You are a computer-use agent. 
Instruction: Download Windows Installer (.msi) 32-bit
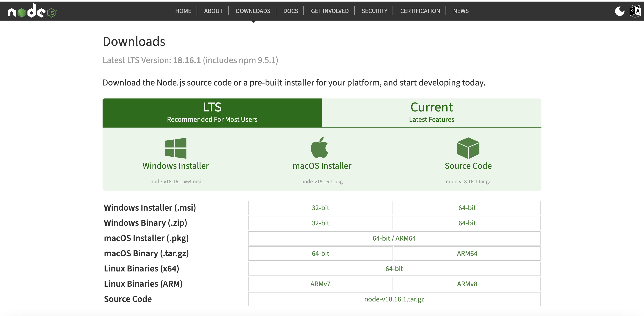pyautogui.click(x=320, y=208)
